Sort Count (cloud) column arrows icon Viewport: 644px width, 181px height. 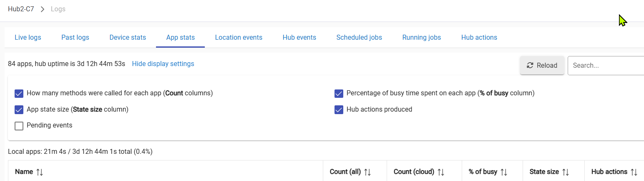(440, 172)
